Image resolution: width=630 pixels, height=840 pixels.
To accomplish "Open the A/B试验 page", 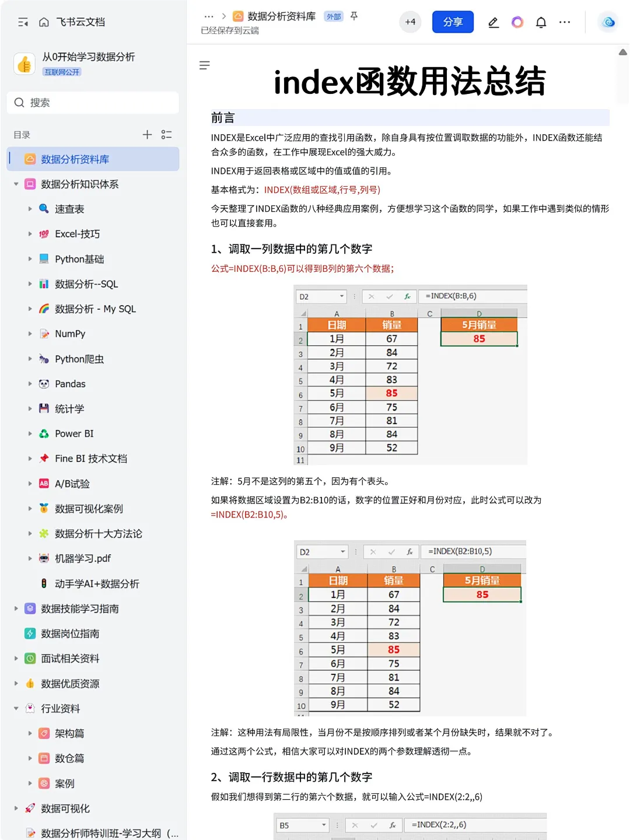I will (72, 484).
